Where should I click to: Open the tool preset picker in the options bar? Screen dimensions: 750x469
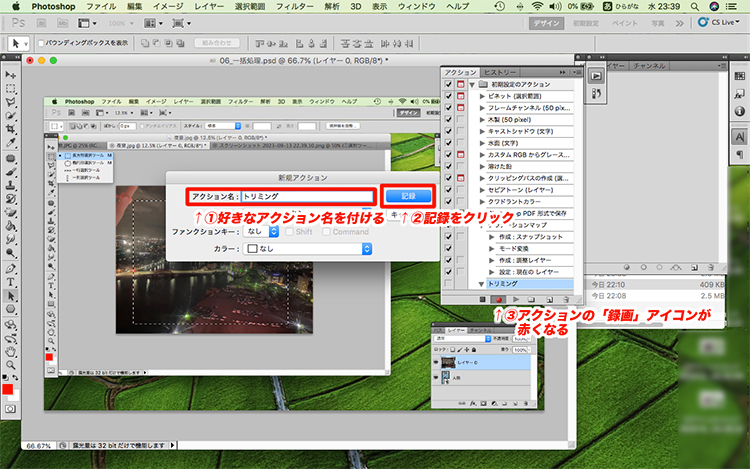pos(18,44)
